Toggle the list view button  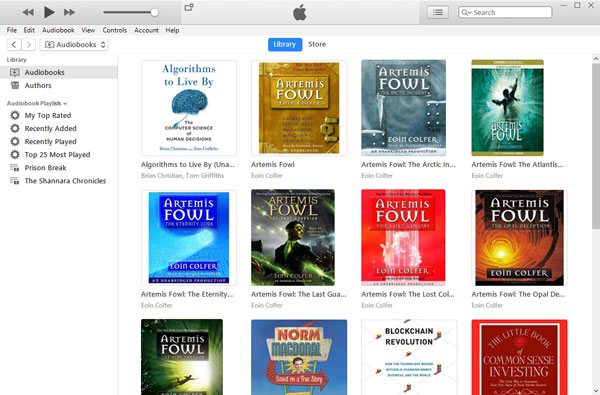coord(438,12)
